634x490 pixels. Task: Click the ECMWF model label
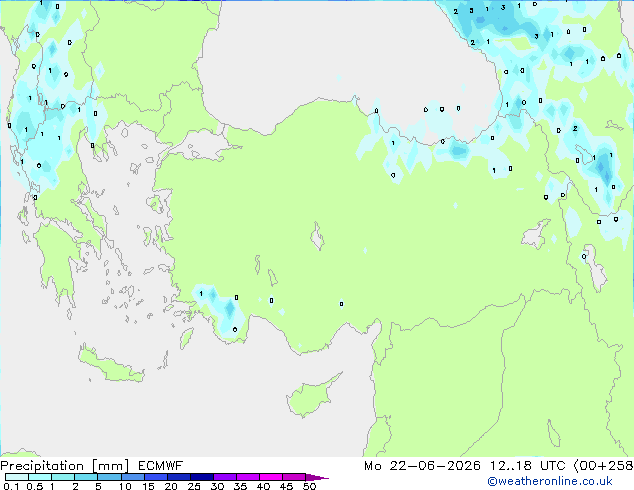[161, 466]
